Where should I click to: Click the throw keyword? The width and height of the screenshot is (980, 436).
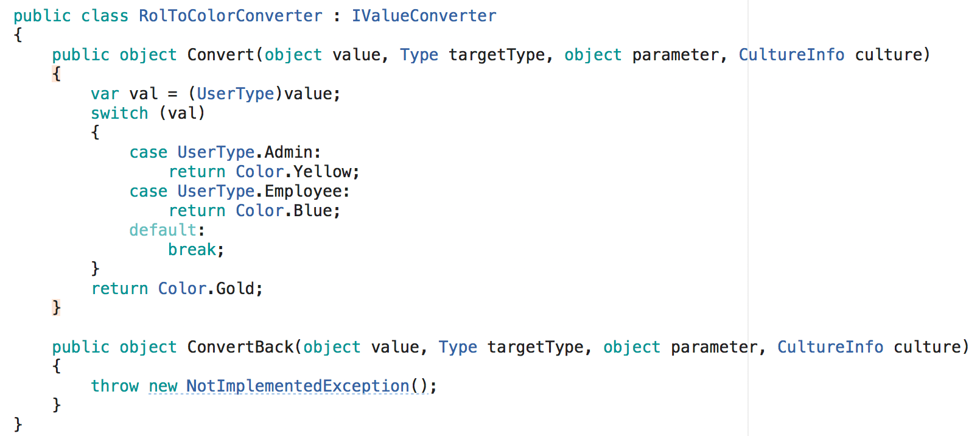click(114, 386)
